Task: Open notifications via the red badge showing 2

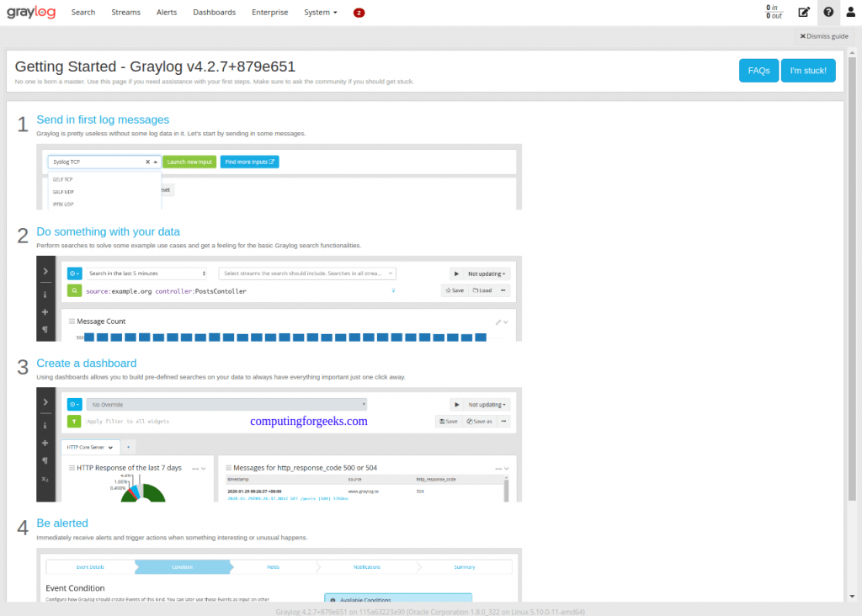Action: coord(359,13)
